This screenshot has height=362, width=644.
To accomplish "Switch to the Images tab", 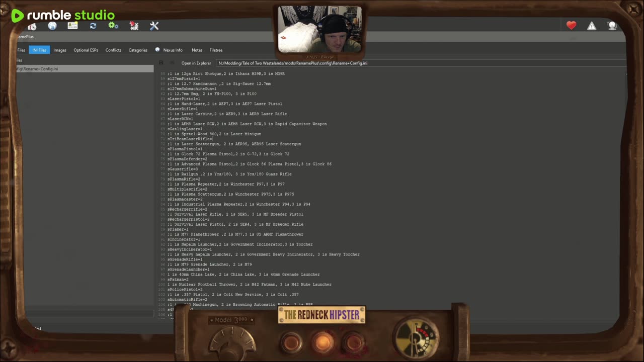I will [60, 50].
